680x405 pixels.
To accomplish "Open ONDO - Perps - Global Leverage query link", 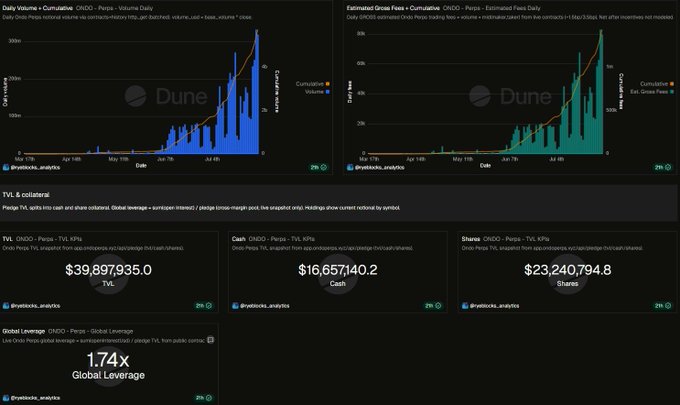I will [91, 331].
